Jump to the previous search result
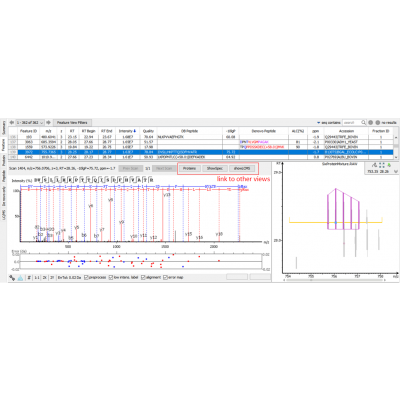 click(370, 123)
